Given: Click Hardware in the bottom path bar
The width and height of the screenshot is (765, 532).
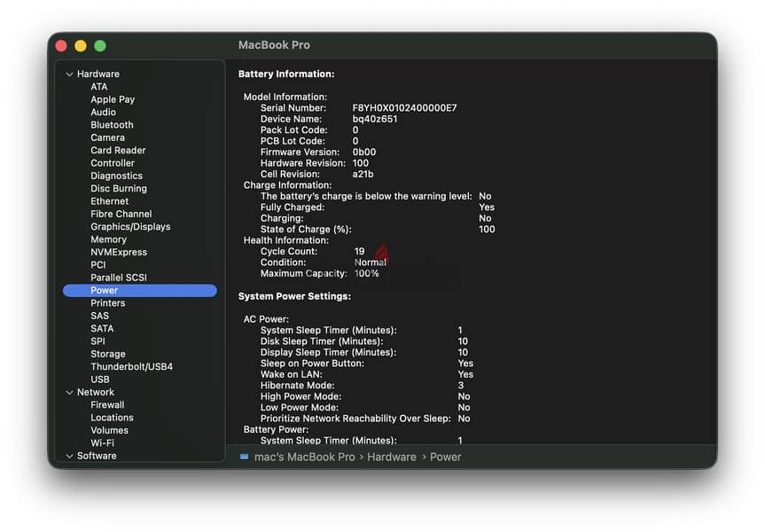Looking at the screenshot, I should point(392,457).
